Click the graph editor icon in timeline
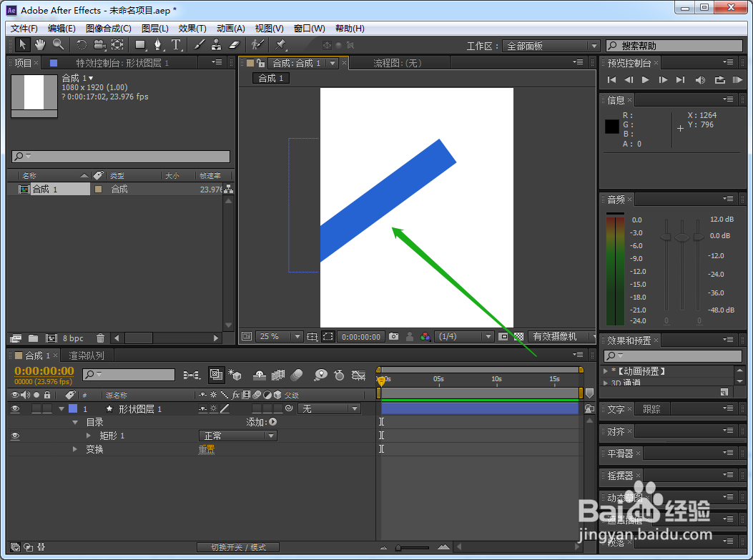753x560 pixels. point(359,375)
